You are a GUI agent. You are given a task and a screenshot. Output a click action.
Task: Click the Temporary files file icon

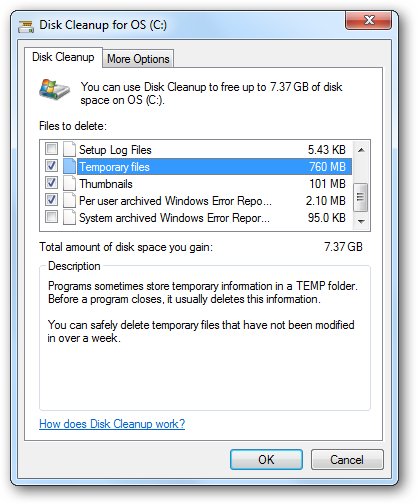(x=69, y=166)
